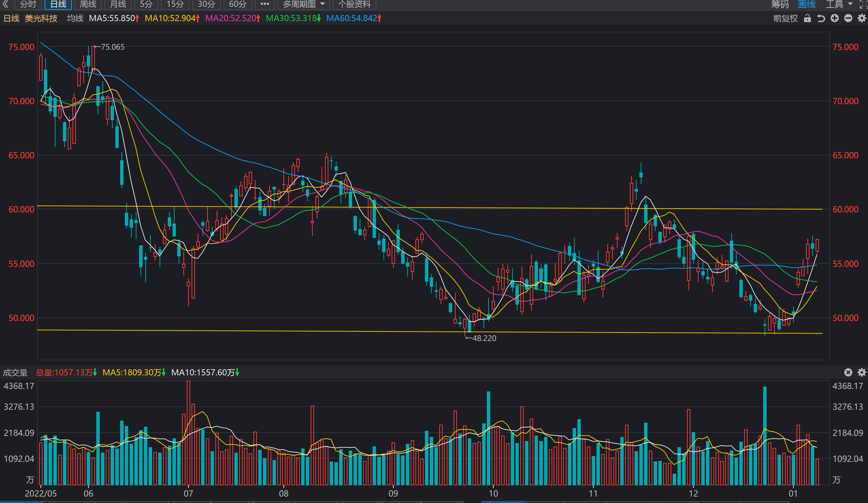Image resolution: width=868 pixels, height=503 pixels.
Task: Click the 75.065 high price marker
Action: point(110,47)
